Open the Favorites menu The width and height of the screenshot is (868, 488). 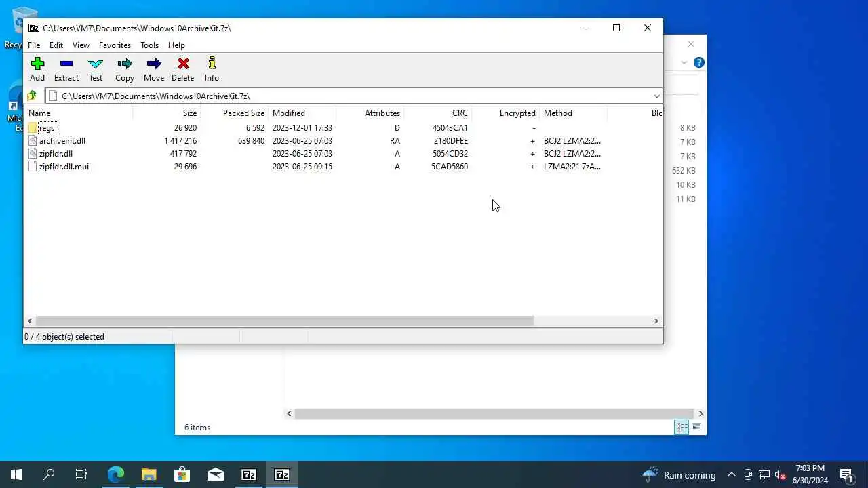(115, 45)
